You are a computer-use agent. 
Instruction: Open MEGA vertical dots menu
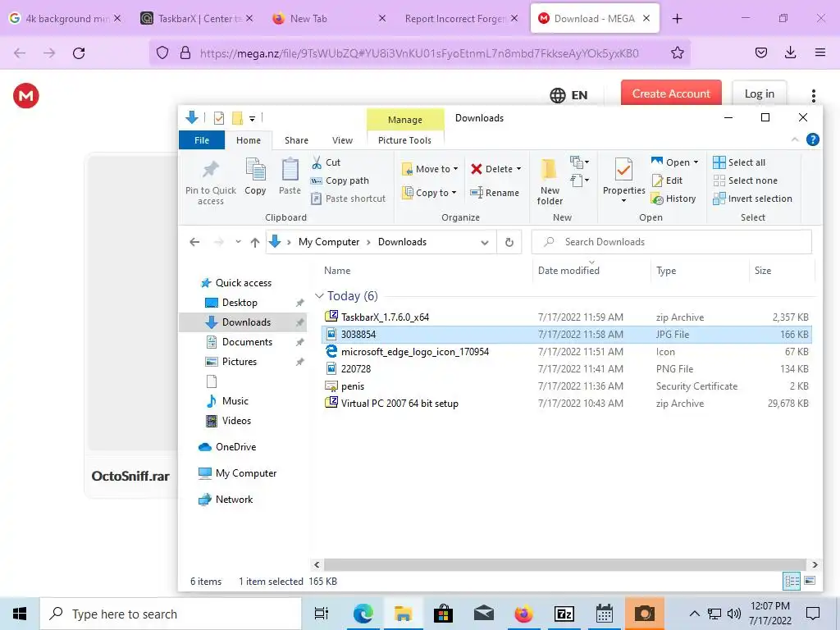(813, 96)
